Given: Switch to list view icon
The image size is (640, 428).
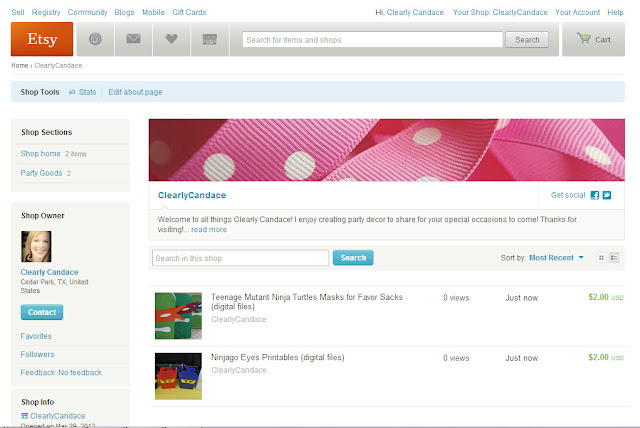Looking at the screenshot, I should [614, 258].
